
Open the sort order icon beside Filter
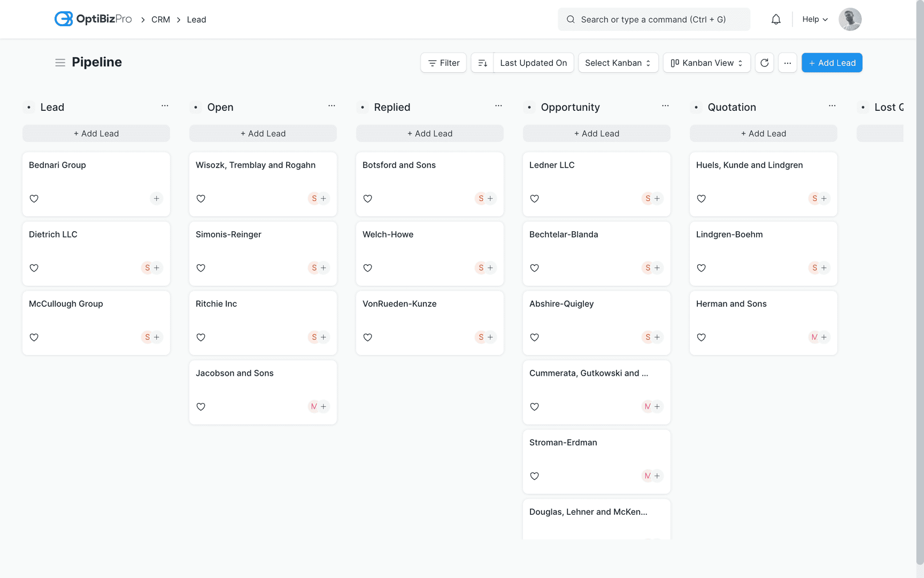click(x=482, y=63)
